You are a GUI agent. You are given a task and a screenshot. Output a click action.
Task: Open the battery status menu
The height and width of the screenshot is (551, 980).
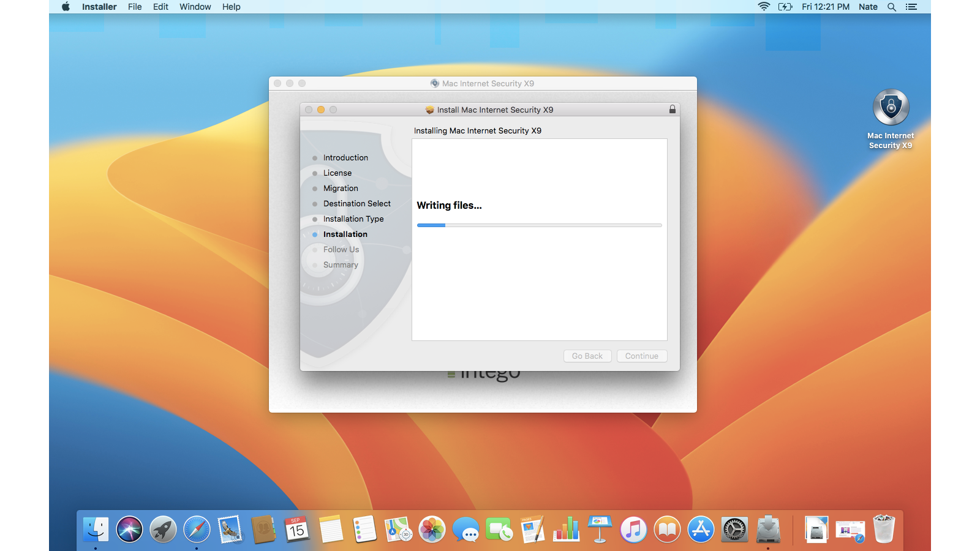click(x=785, y=7)
